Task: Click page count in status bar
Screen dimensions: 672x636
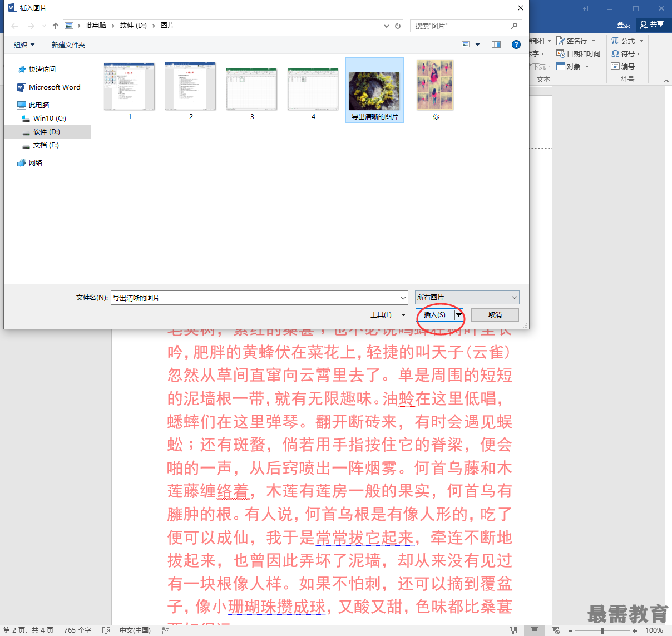Action: 28,630
